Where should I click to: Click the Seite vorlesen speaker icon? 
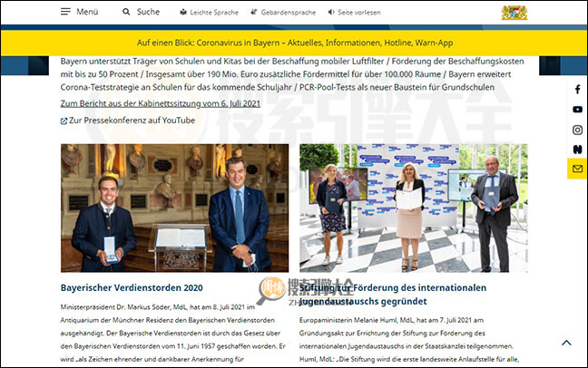click(x=331, y=12)
